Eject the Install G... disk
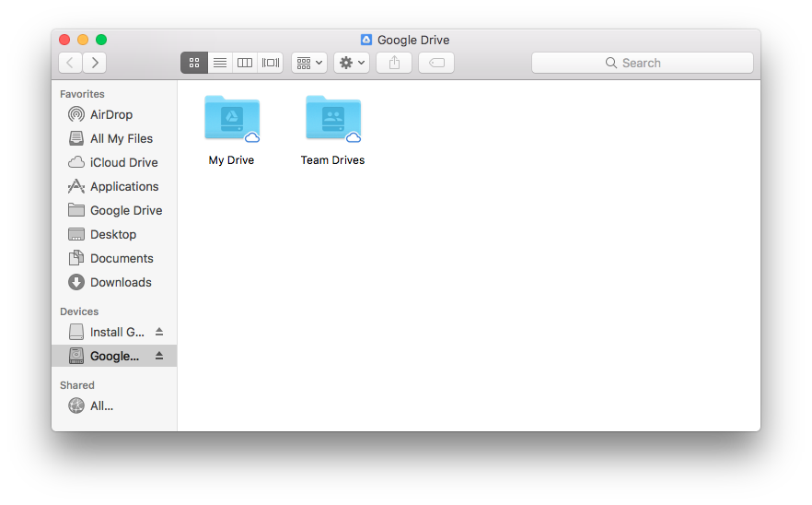Screen dimensions: 812x505 (x=159, y=332)
